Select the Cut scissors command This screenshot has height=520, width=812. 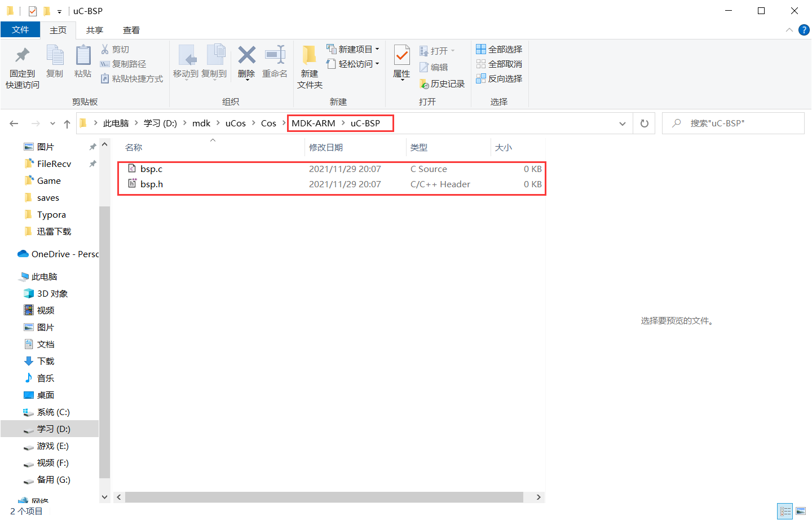(x=115, y=50)
